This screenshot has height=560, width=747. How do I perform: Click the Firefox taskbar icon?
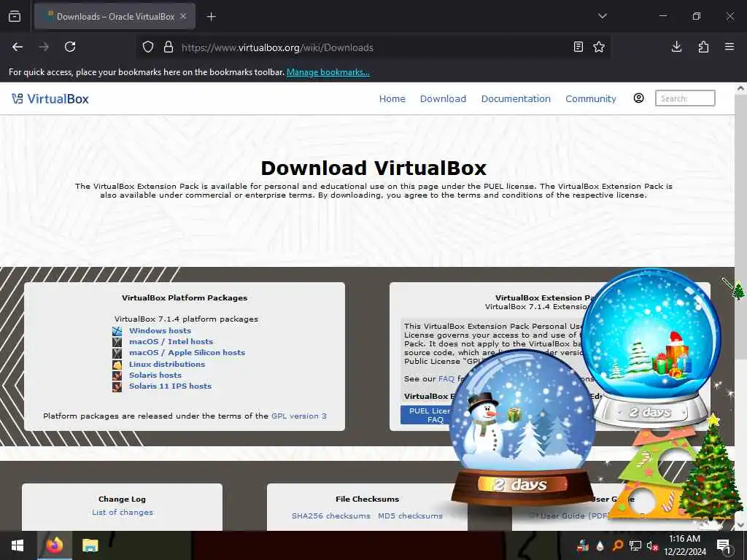[54, 545]
